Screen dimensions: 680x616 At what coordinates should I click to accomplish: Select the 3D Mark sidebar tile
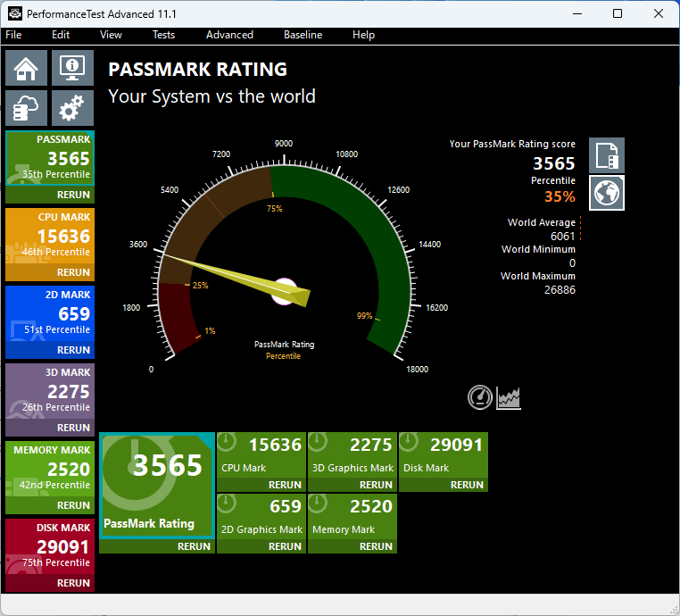coord(50,391)
